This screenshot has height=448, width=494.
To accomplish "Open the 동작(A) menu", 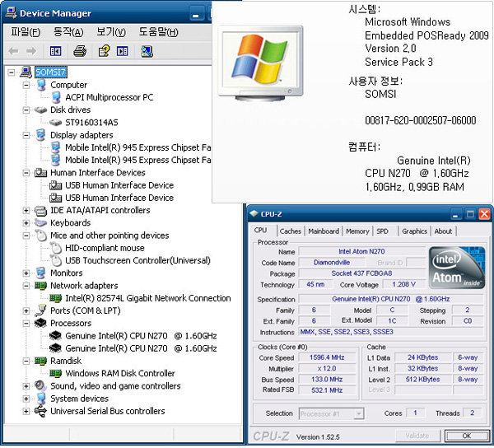I will point(68,32).
